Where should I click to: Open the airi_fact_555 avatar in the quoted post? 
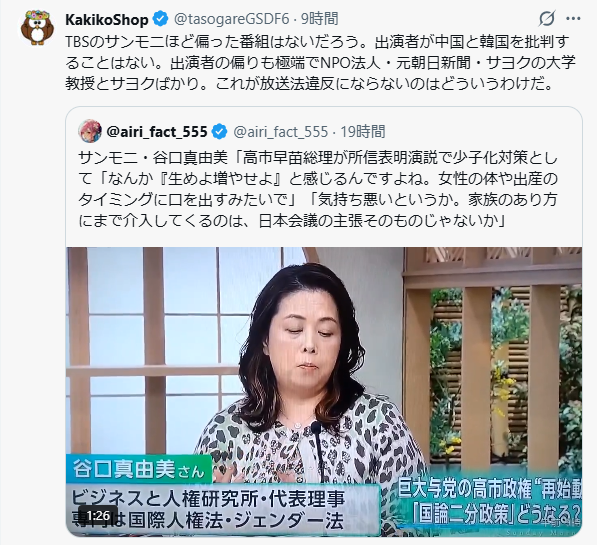pyautogui.click(x=90, y=131)
